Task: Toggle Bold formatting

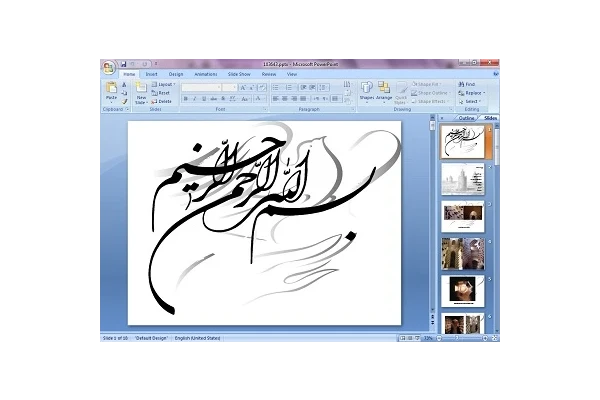Action: pyautogui.click(x=186, y=99)
